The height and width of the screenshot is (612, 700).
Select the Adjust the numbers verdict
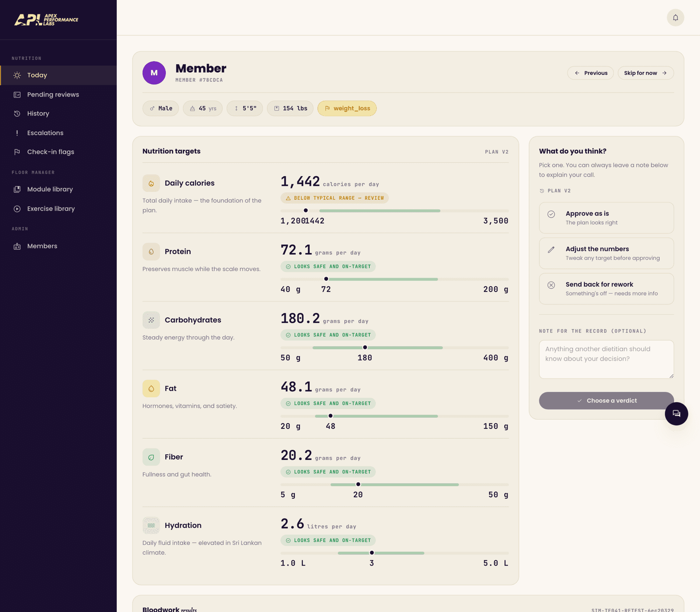[x=606, y=253]
